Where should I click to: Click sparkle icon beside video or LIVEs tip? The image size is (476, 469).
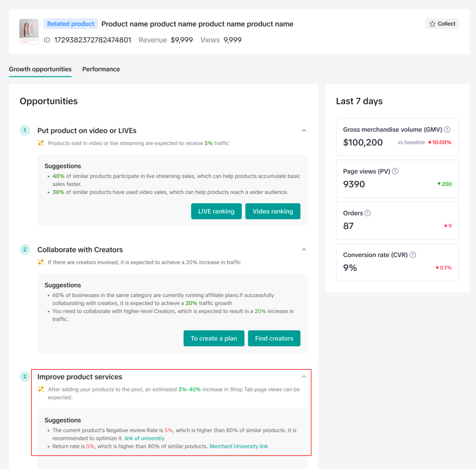pos(41,143)
